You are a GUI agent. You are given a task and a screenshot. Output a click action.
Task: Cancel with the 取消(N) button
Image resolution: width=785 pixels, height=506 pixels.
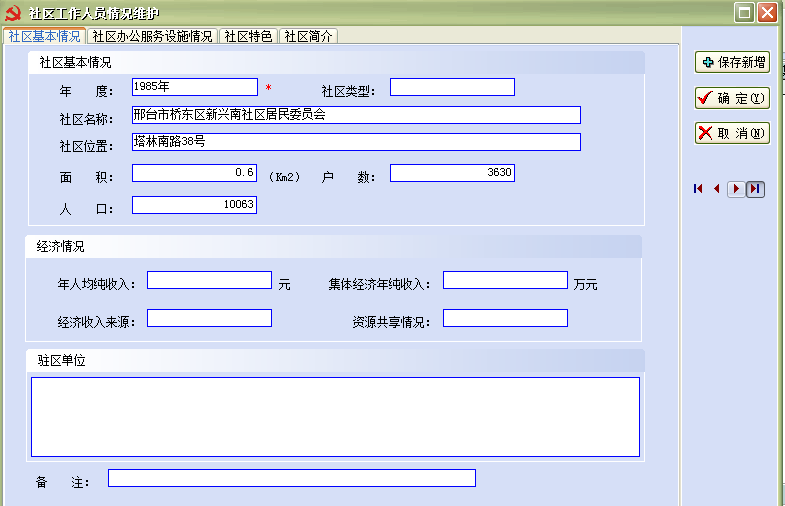click(732, 133)
